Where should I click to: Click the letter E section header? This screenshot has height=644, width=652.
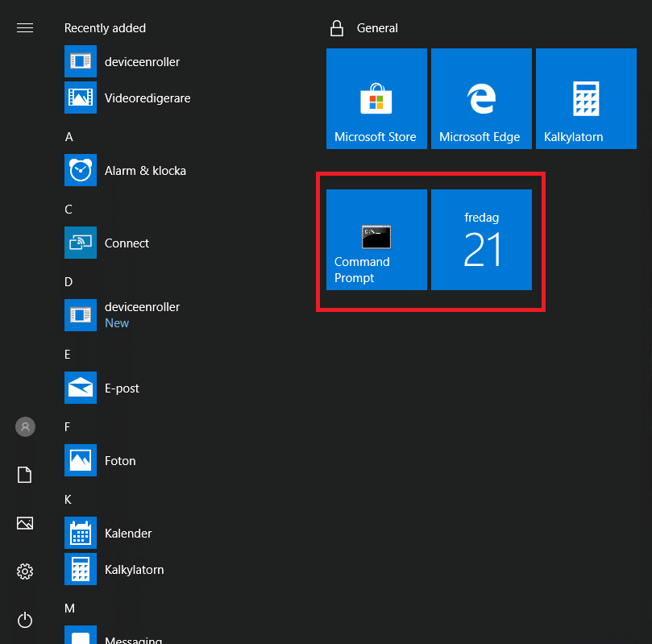pos(68,354)
